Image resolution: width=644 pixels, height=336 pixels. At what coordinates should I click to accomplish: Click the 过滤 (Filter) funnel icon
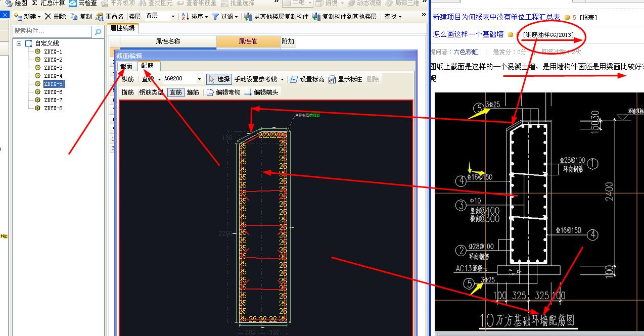click(215, 16)
